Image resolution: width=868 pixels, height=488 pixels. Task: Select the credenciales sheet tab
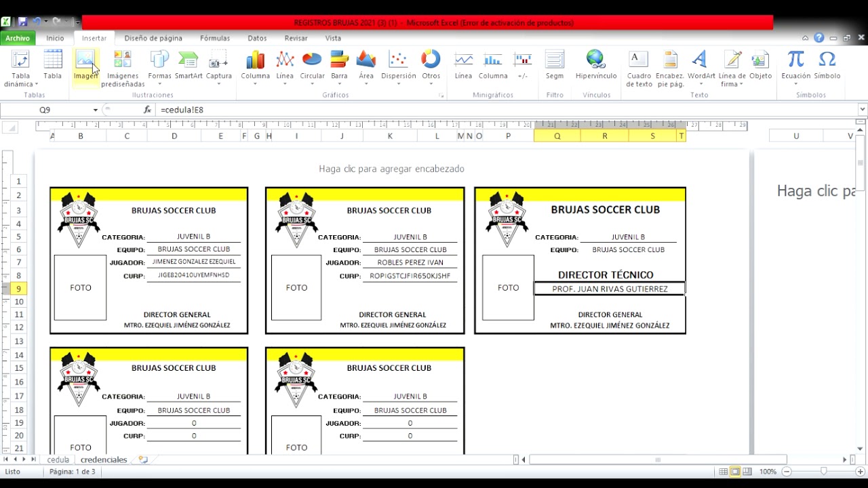coord(104,460)
